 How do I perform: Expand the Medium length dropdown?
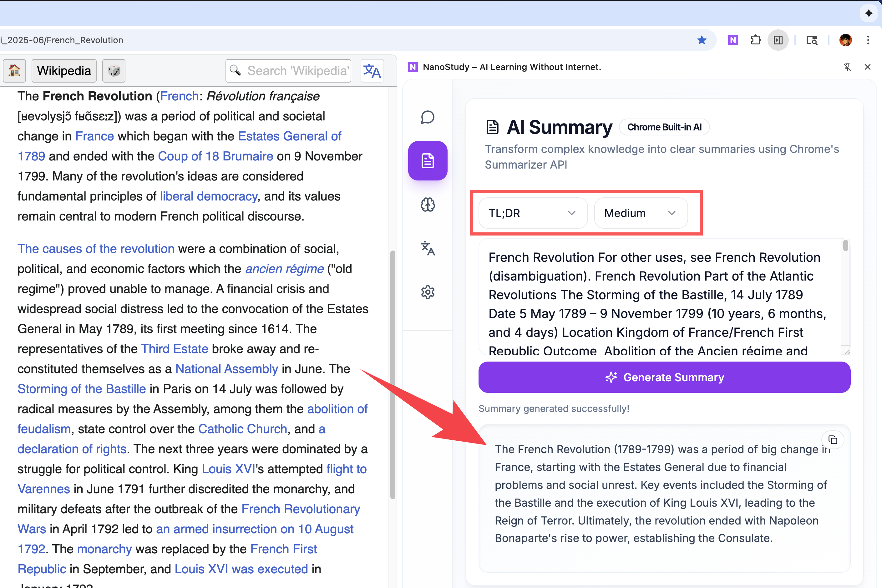(x=641, y=213)
